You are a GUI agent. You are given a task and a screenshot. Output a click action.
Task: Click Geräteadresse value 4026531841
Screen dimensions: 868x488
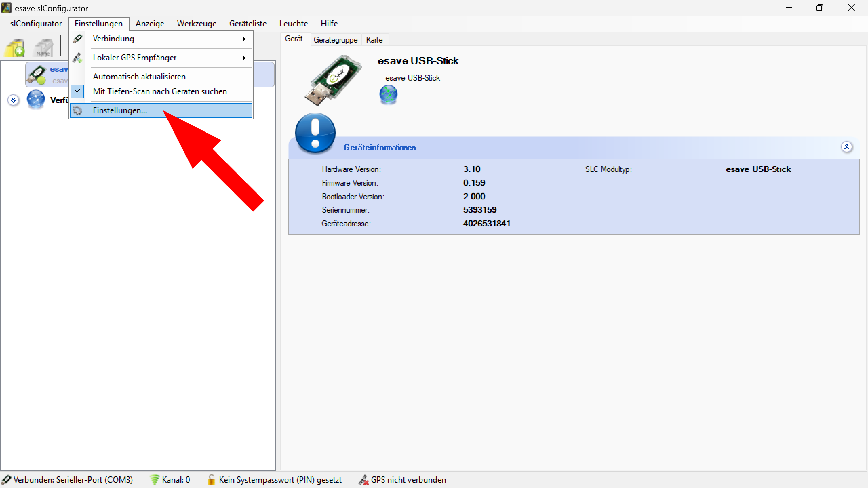[487, 224]
